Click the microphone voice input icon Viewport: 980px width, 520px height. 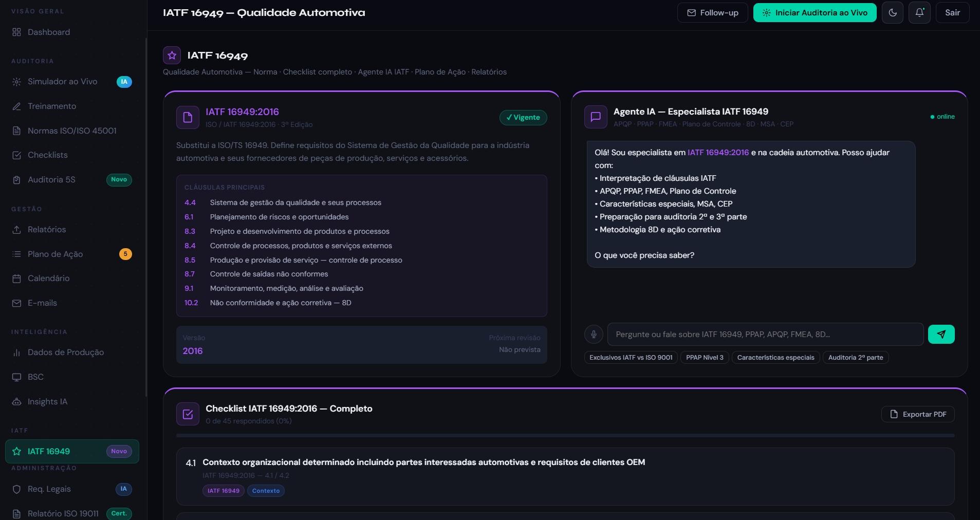[x=594, y=334]
